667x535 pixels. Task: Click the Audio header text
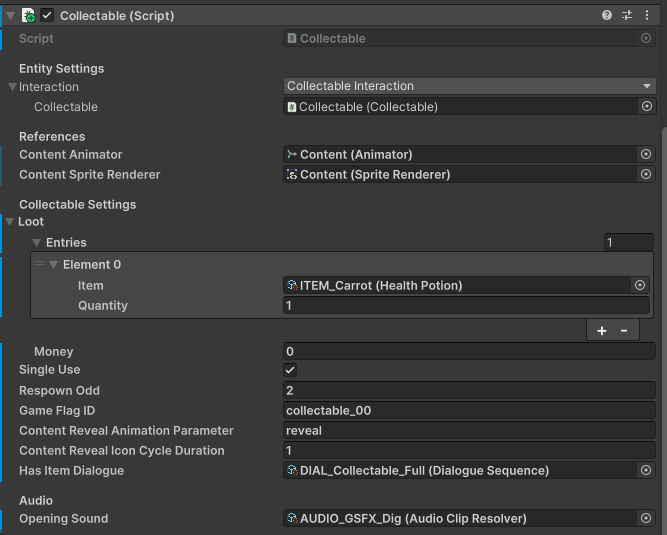click(x=36, y=501)
